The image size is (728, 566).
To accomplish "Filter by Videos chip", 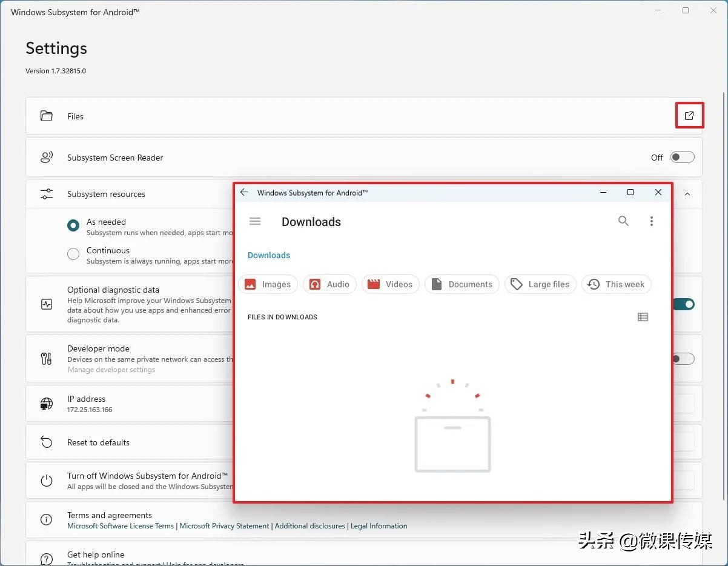I will tap(391, 284).
